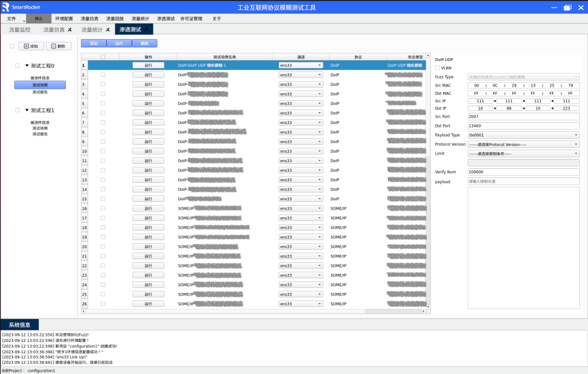Close the 流量统计 tab using its X
The height and width of the screenshot is (374, 588).
(x=108, y=29)
